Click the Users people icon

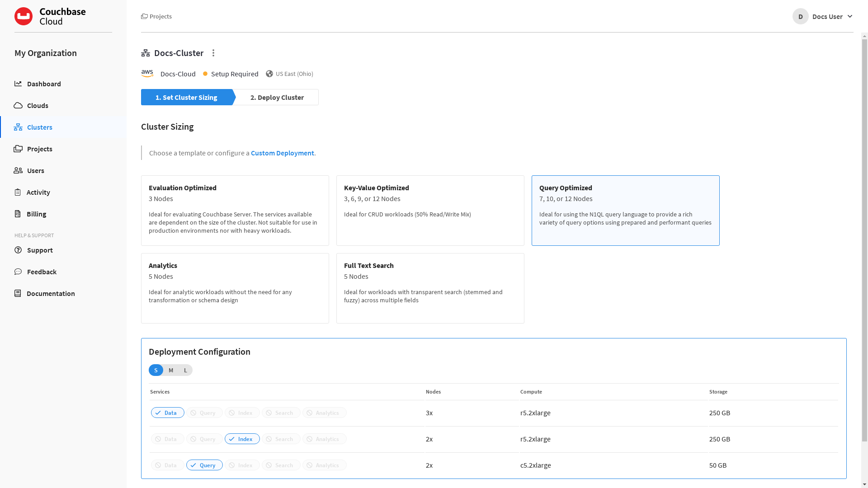pyautogui.click(x=18, y=170)
